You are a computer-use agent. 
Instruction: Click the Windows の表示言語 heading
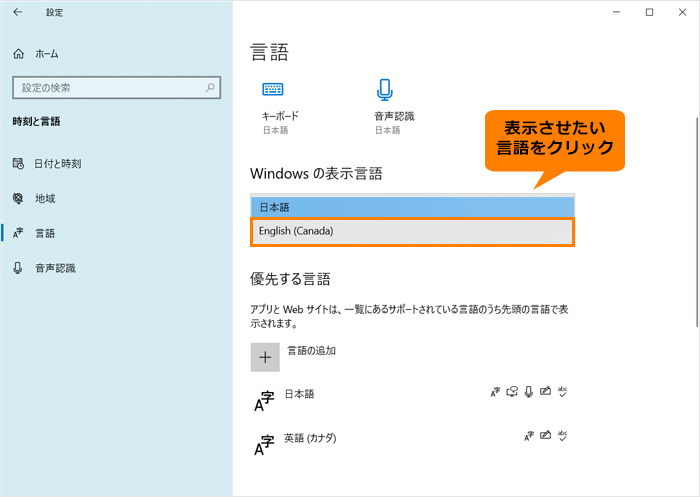(316, 173)
